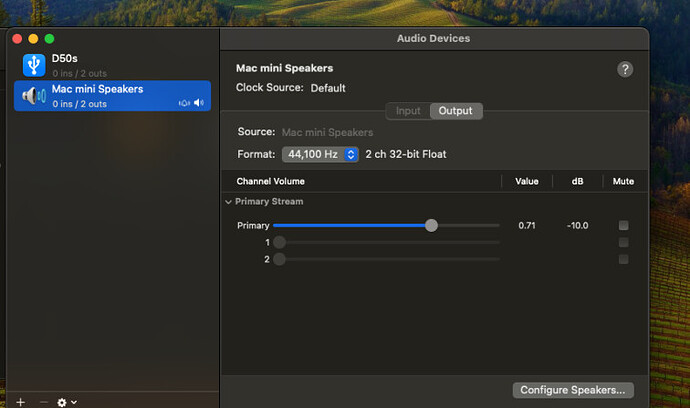This screenshot has height=408, width=690.
Task: Click the remove device minus button
Action: [x=43, y=401]
